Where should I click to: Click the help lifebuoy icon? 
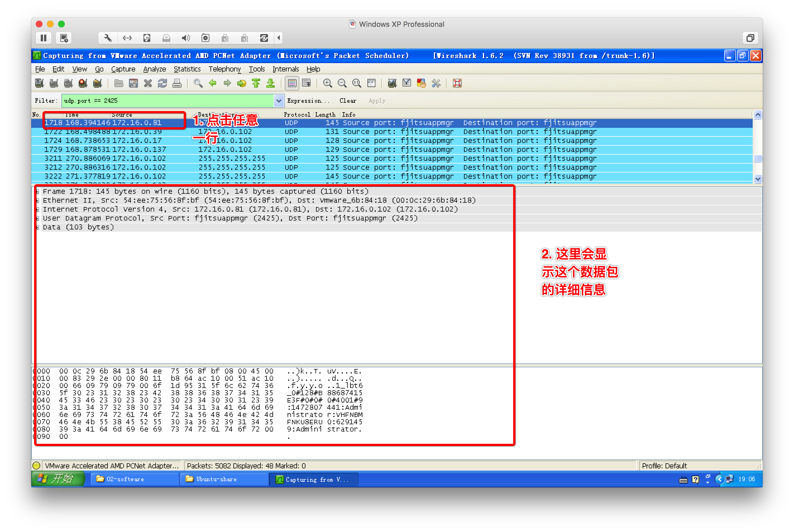click(x=457, y=83)
